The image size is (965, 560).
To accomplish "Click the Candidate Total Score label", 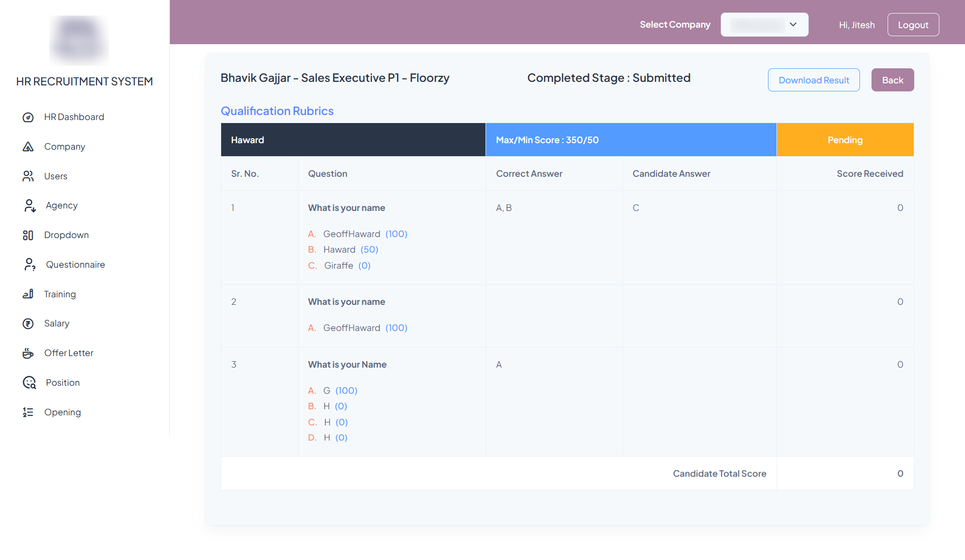I will tap(720, 474).
